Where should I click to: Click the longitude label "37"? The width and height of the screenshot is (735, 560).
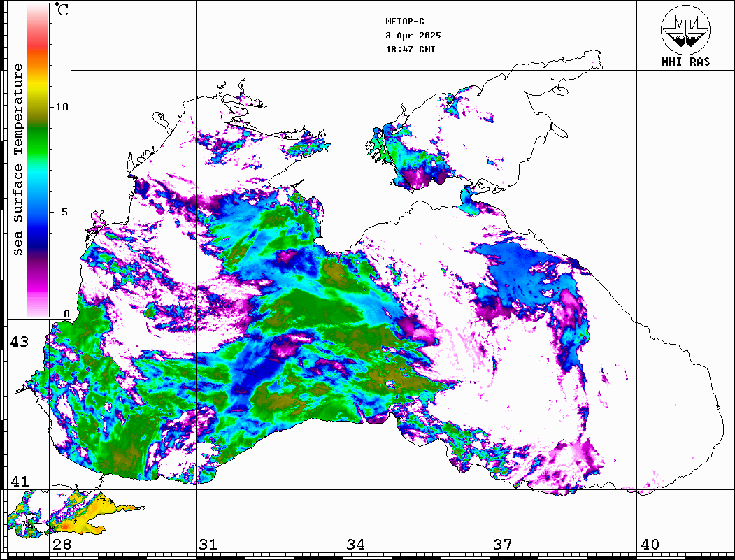pos(503,545)
